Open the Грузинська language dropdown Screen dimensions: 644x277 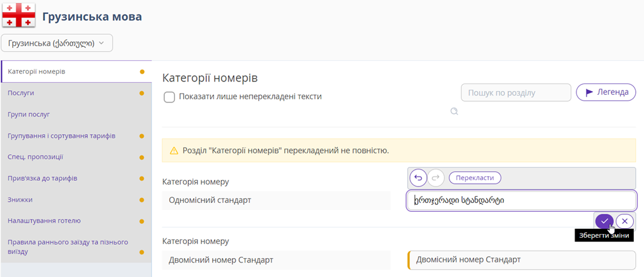pos(57,43)
